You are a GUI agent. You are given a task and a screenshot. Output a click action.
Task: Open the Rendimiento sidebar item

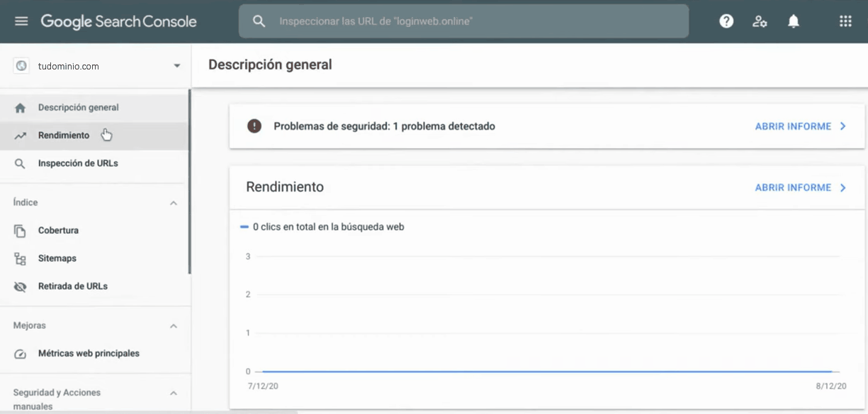pos(94,135)
